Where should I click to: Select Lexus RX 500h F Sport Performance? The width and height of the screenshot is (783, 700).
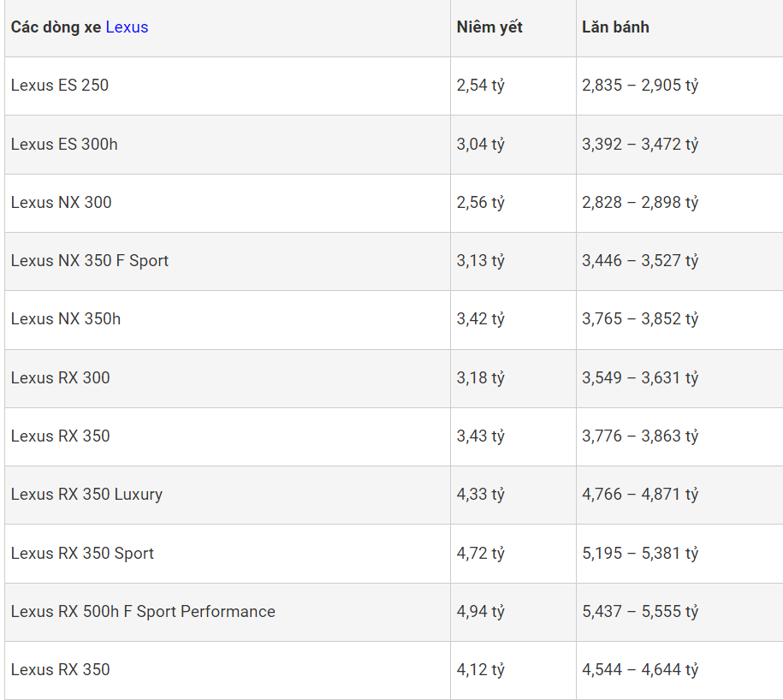click(x=143, y=612)
